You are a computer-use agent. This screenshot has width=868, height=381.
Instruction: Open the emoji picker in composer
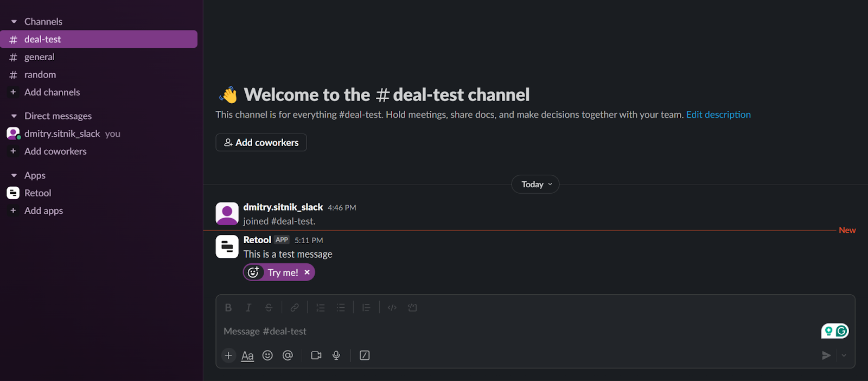coord(267,355)
